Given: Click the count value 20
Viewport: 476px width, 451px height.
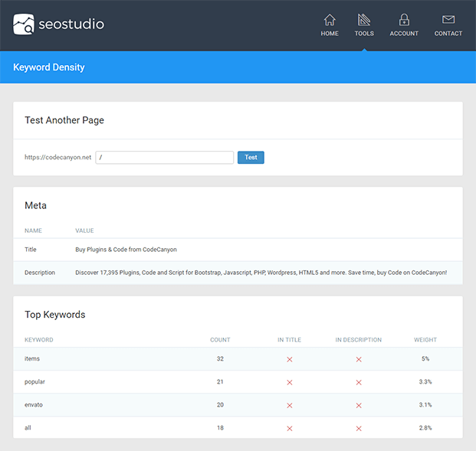Looking at the screenshot, I should [x=220, y=404].
